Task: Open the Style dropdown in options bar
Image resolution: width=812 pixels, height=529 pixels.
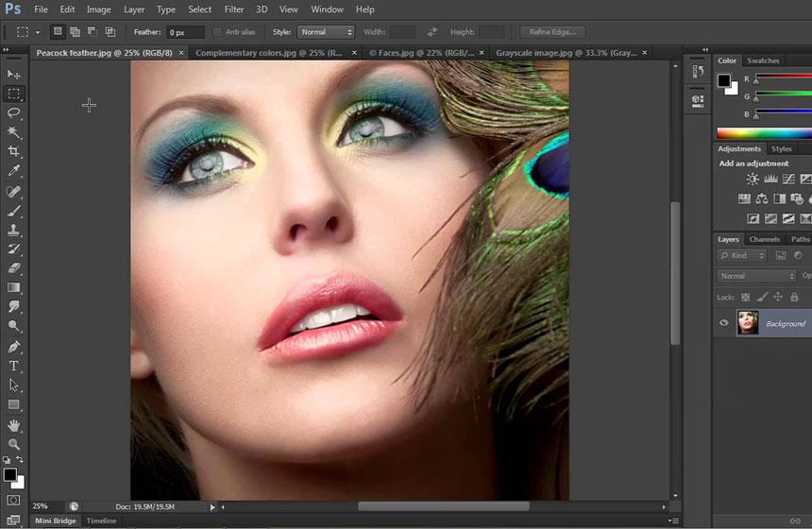Action: pyautogui.click(x=326, y=32)
